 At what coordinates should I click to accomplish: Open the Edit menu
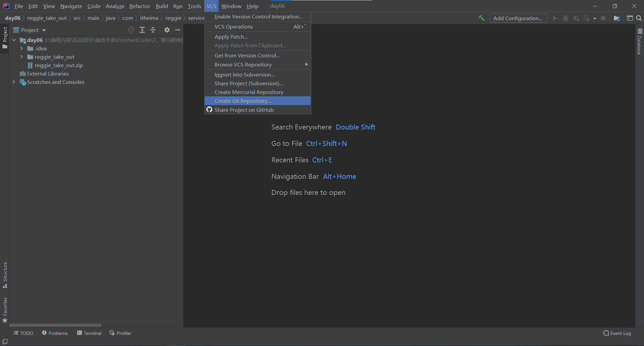click(x=33, y=6)
